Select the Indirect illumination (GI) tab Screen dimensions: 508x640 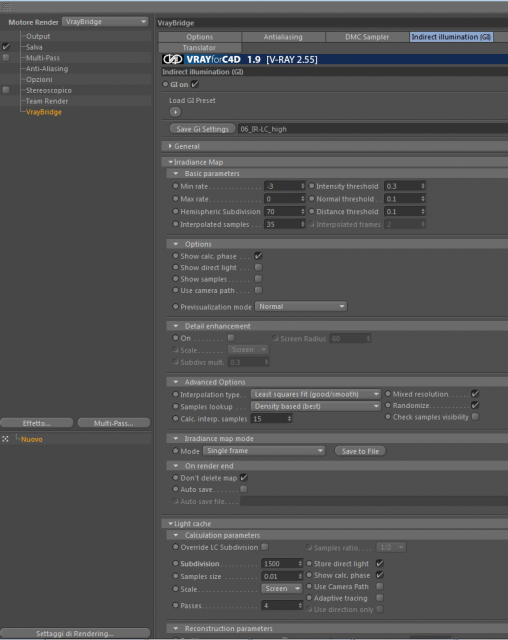(451, 37)
